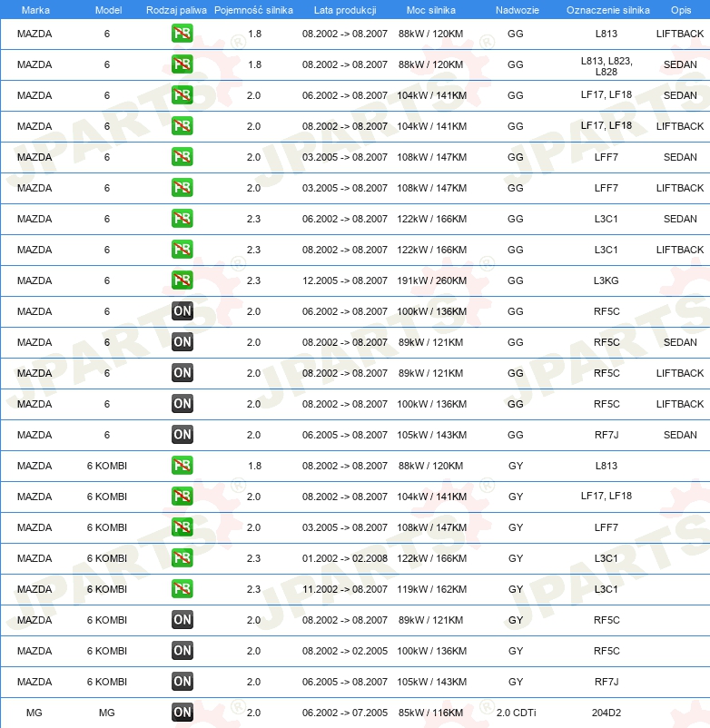Click the production dates 12.2005 -> 08.2007
Screen dimensions: 710x728
345,280
